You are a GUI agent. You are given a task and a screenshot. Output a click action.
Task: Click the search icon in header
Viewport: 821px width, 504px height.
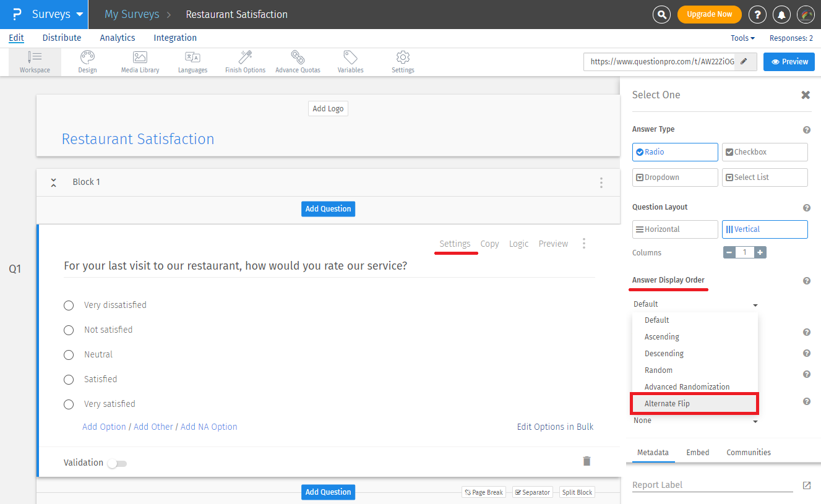pyautogui.click(x=661, y=14)
